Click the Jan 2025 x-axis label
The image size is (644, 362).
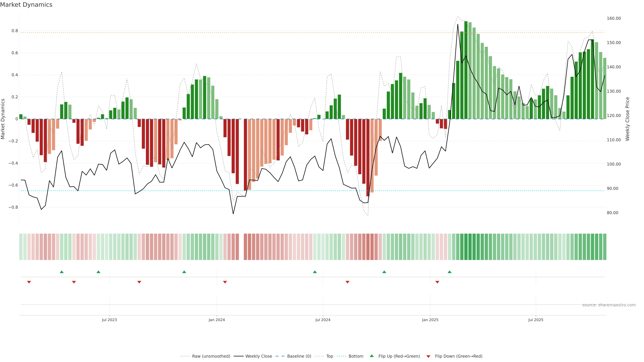click(430, 320)
